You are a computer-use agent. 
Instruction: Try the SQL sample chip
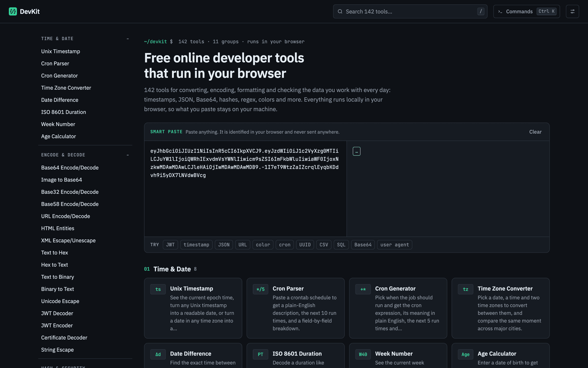341,245
